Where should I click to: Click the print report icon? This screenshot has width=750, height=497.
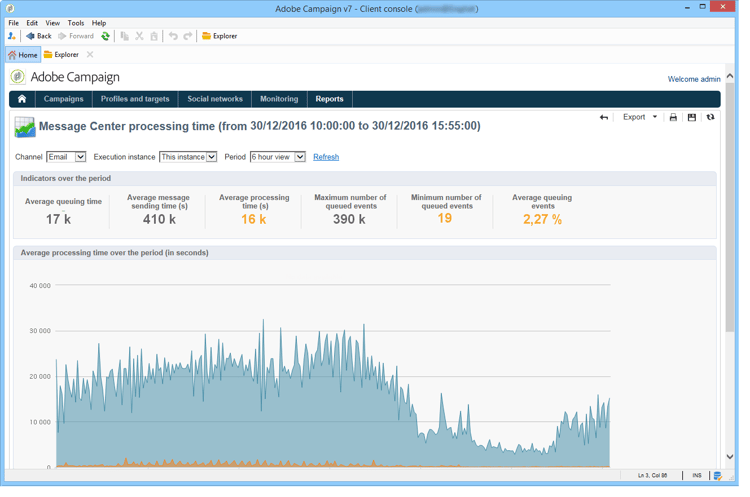coord(673,118)
